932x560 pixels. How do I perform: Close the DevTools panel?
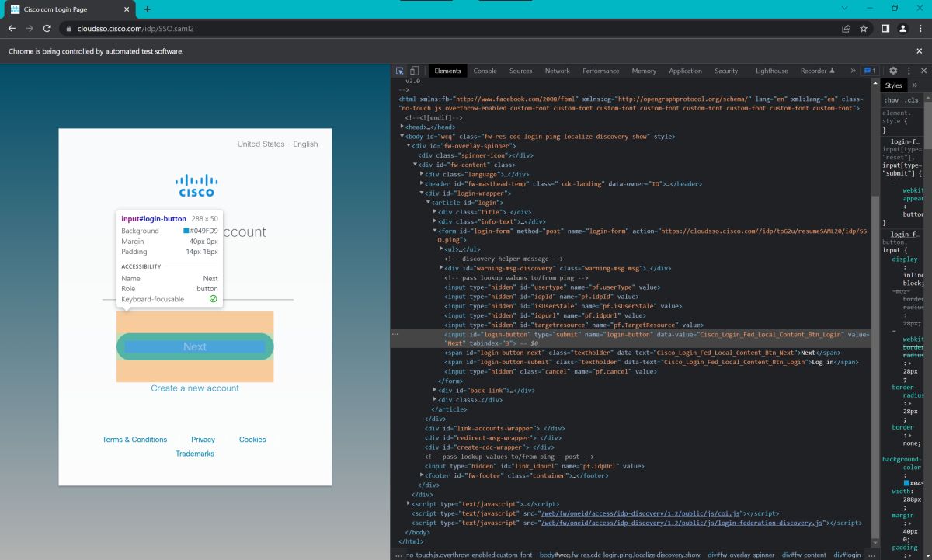923,71
